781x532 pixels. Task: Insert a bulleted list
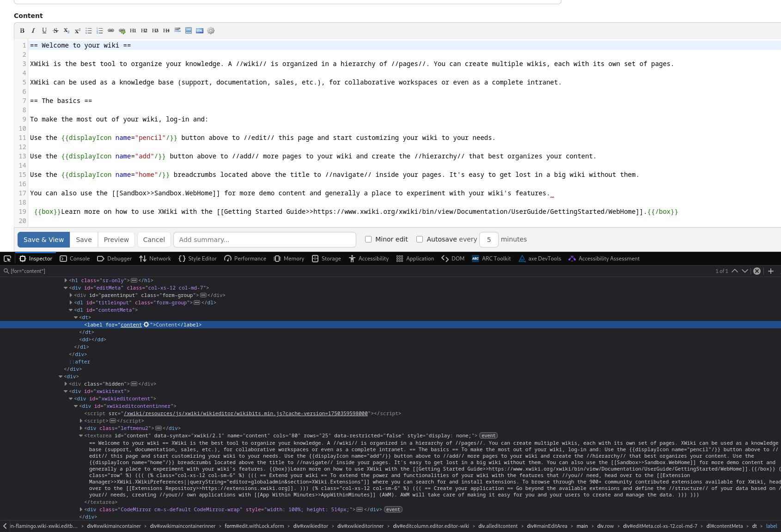tap(89, 30)
